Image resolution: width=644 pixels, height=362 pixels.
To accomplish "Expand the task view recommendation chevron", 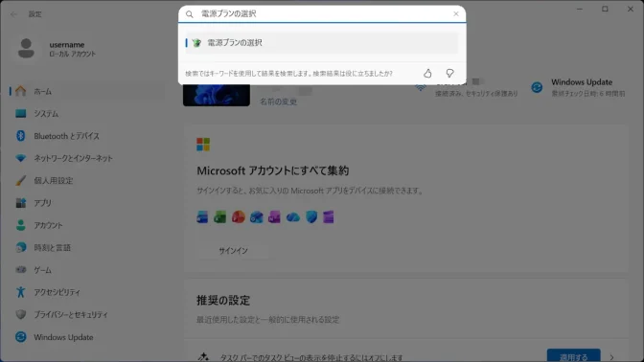I will [612, 357].
